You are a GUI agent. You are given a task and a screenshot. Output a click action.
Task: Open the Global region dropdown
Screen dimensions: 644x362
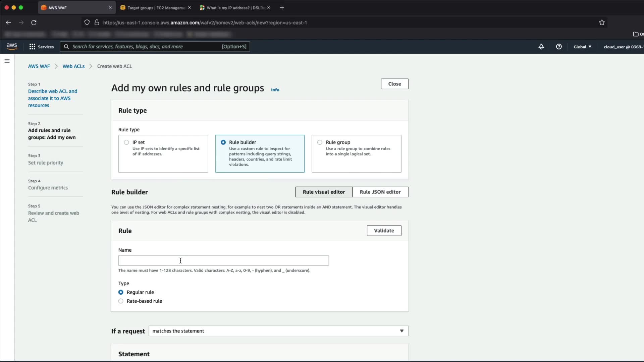(x=582, y=47)
